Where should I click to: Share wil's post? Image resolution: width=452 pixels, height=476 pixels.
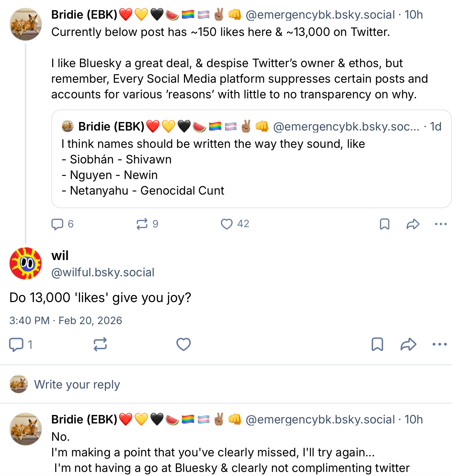[408, 344]
